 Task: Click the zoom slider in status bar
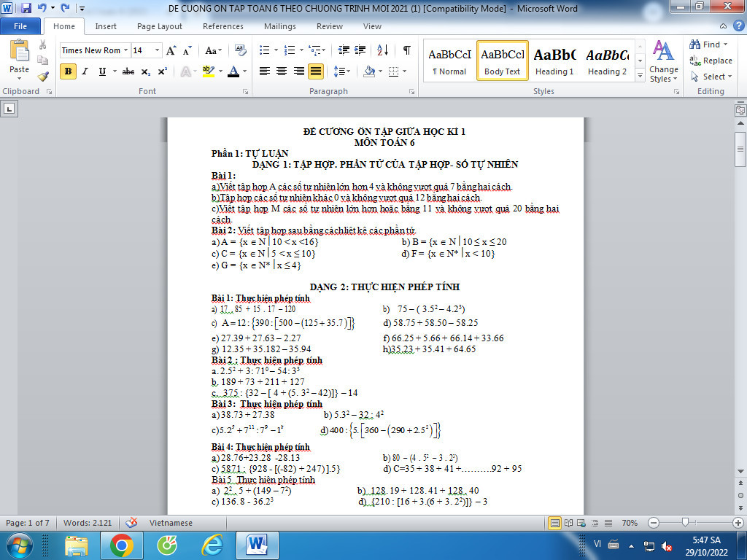[x=685, y=523]
